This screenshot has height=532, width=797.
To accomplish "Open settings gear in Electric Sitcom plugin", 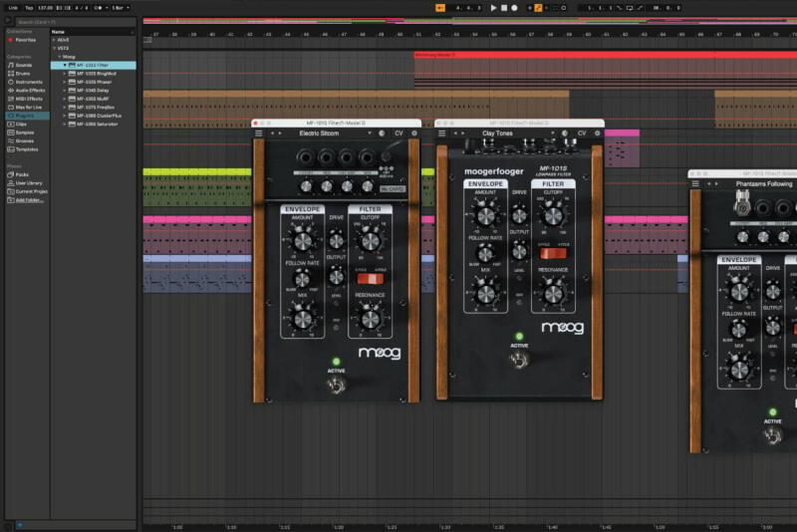I will click(414, 133).
